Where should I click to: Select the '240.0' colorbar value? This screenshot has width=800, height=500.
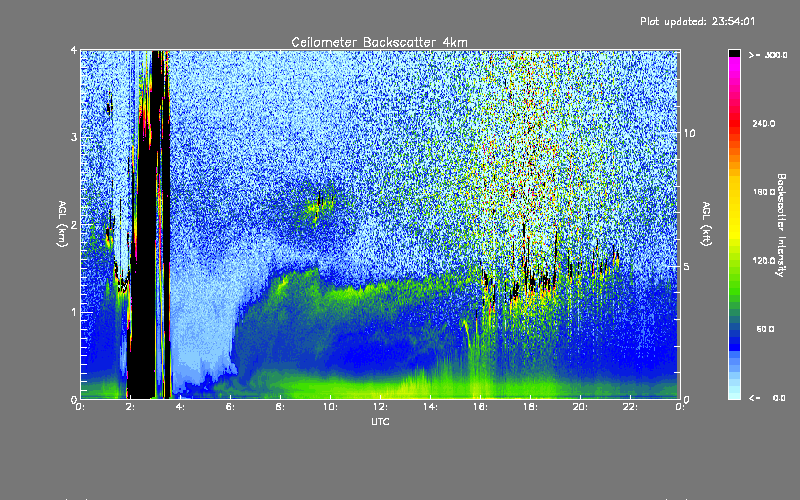click(763, 123)
